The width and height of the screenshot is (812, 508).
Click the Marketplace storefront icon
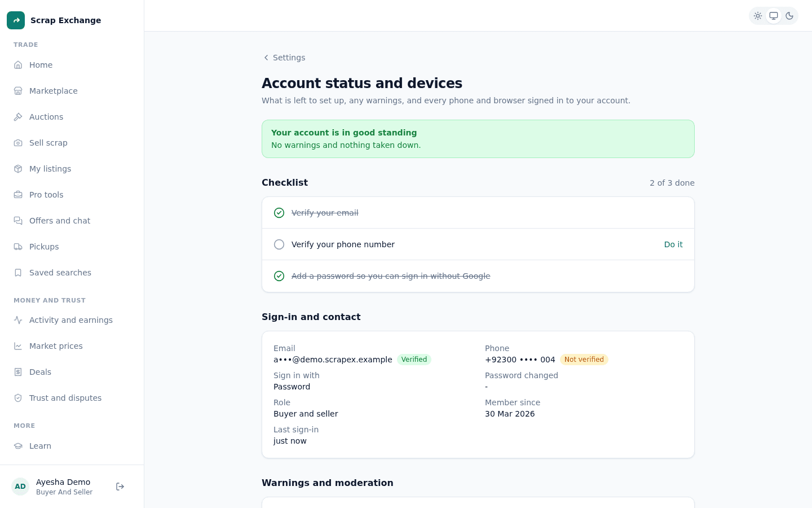coord(18,91)
